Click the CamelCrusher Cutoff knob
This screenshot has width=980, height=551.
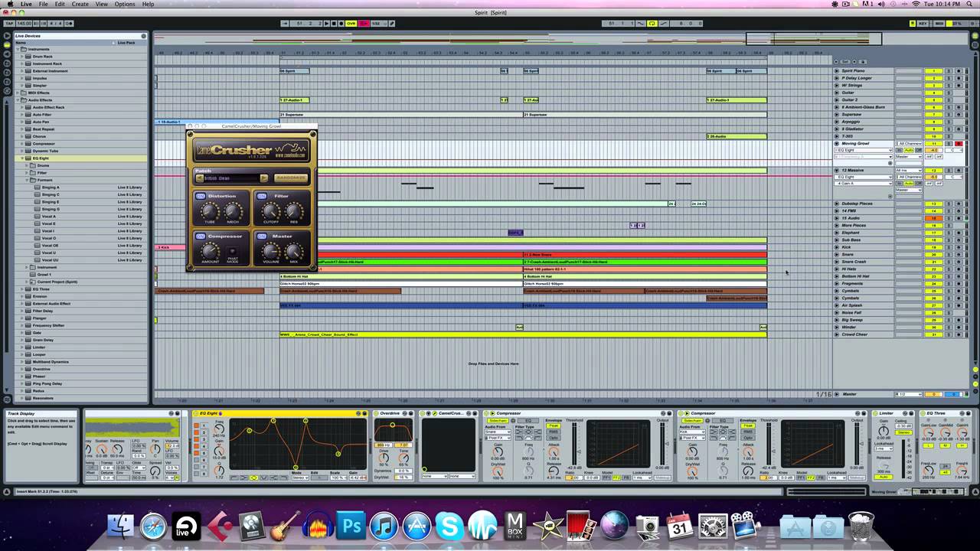tap(271, 211)
